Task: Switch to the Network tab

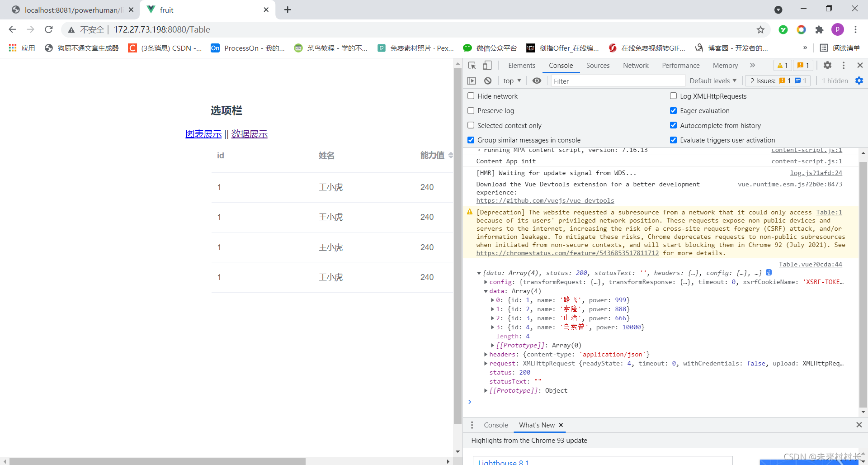Action: pos(636,66)
